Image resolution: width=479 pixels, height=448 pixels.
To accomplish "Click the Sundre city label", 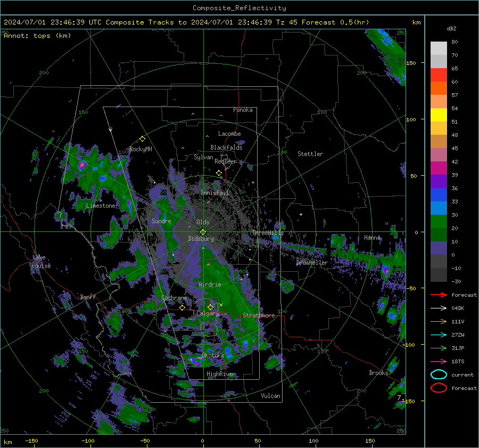I will (x=161, y=221).
